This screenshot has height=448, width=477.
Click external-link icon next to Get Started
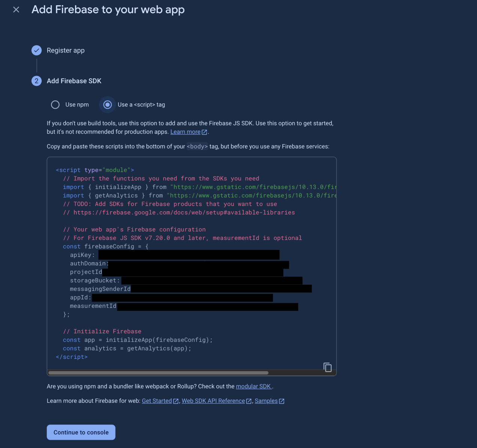175,401
